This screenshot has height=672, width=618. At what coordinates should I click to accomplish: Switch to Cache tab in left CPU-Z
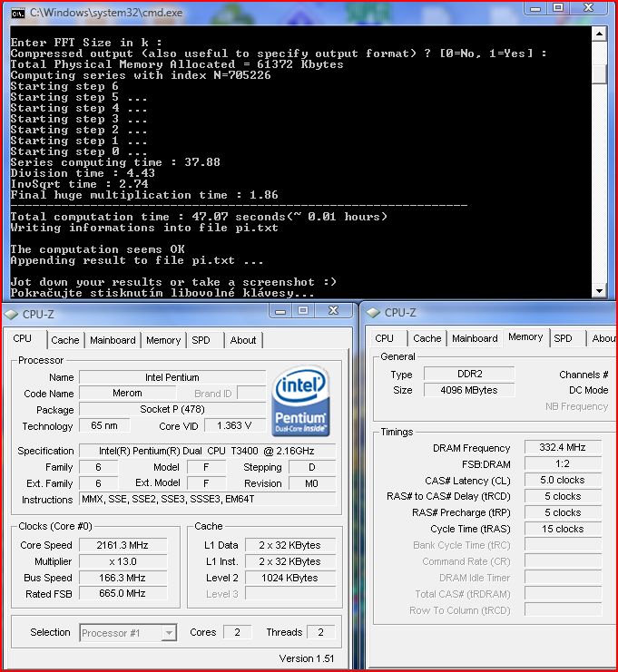click(65, 340)
